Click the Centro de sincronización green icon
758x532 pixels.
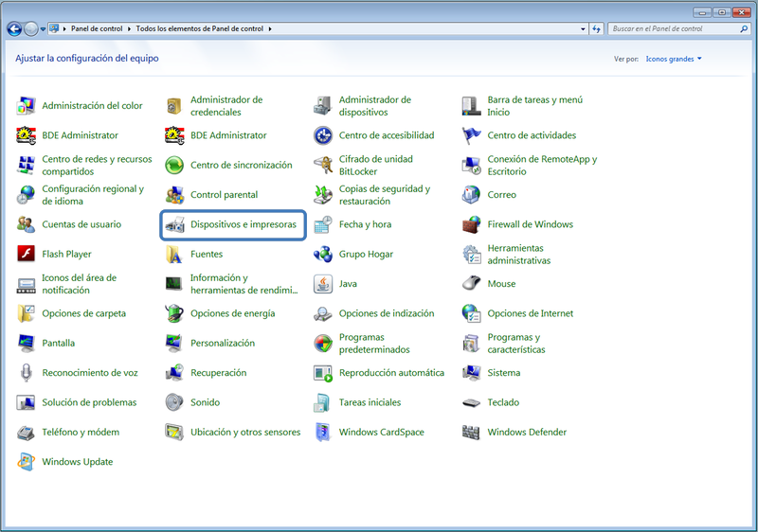tap(174, 165)
